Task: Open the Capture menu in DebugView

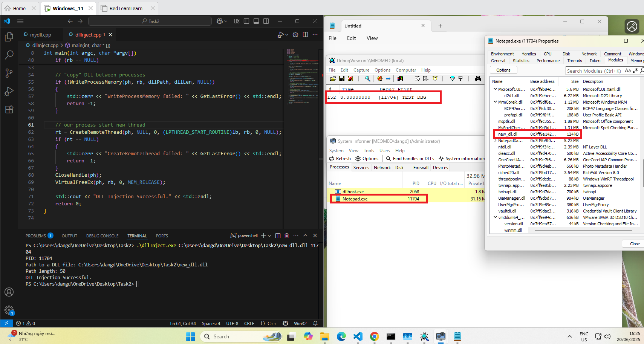Action: tap(361, 70)
